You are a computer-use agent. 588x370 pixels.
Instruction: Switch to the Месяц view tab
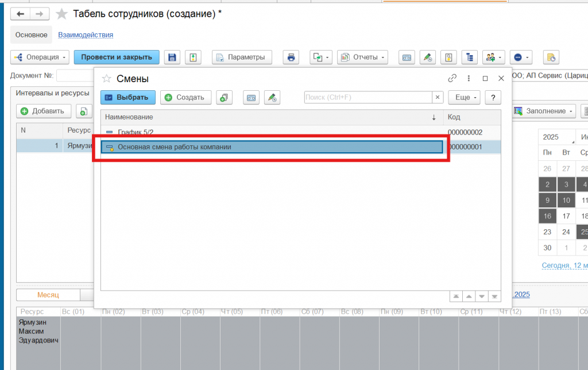48,295
